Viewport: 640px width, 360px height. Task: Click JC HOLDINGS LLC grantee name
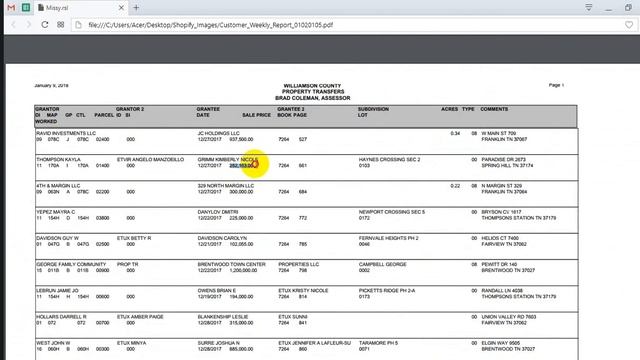[219, 133]
